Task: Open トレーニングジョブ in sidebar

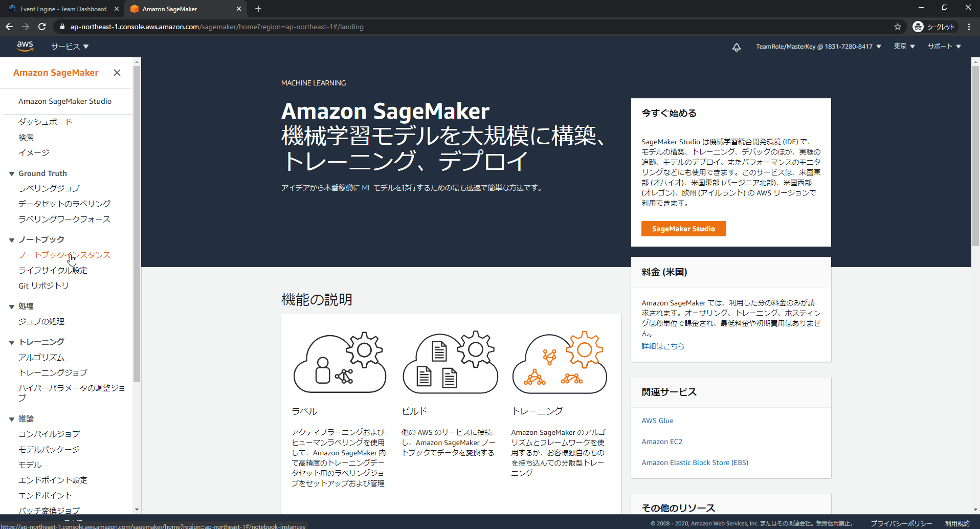Action: point(53,372)
